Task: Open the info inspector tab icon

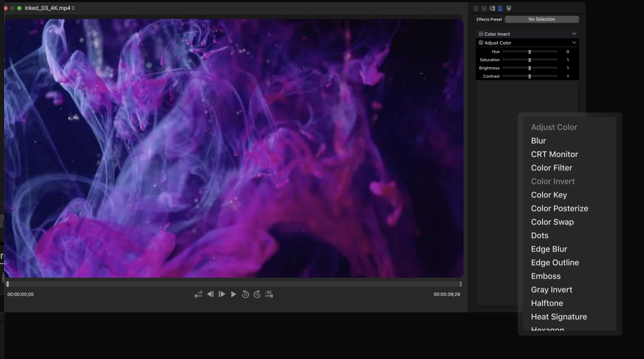Action: click(x=476, y=8)
